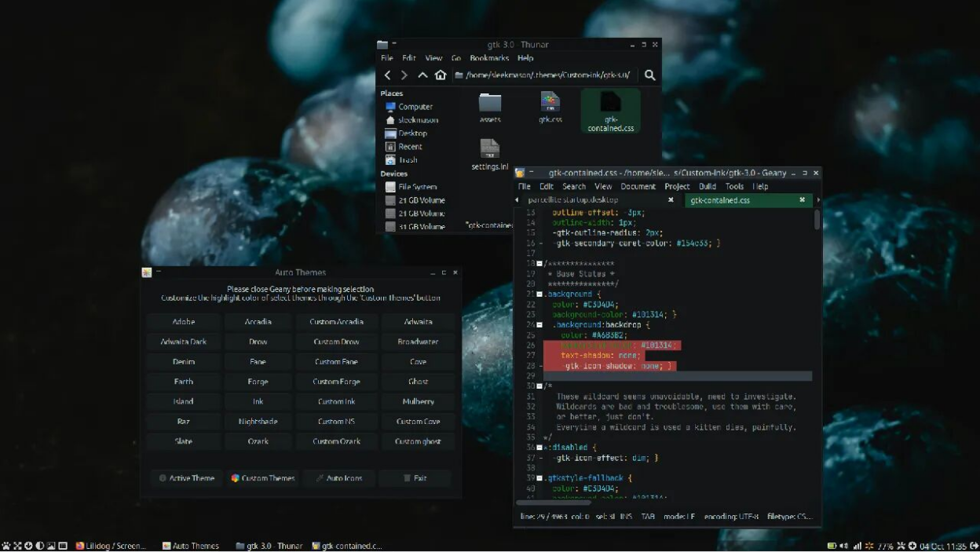
Task: Click the clock showing 04 Oct 11:35
Action: click(943, 546)
